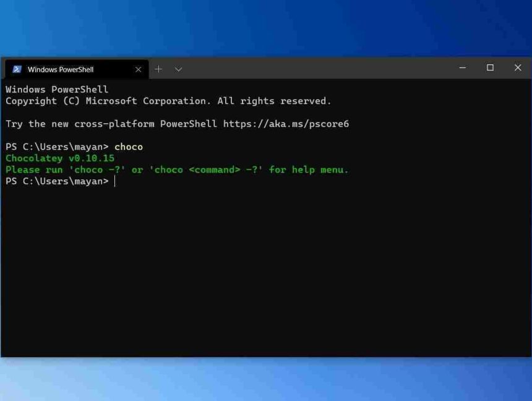532x401 pixels.
Task: Click the Copyright Microsoft Corporation line
Action: tap(168, 101)
